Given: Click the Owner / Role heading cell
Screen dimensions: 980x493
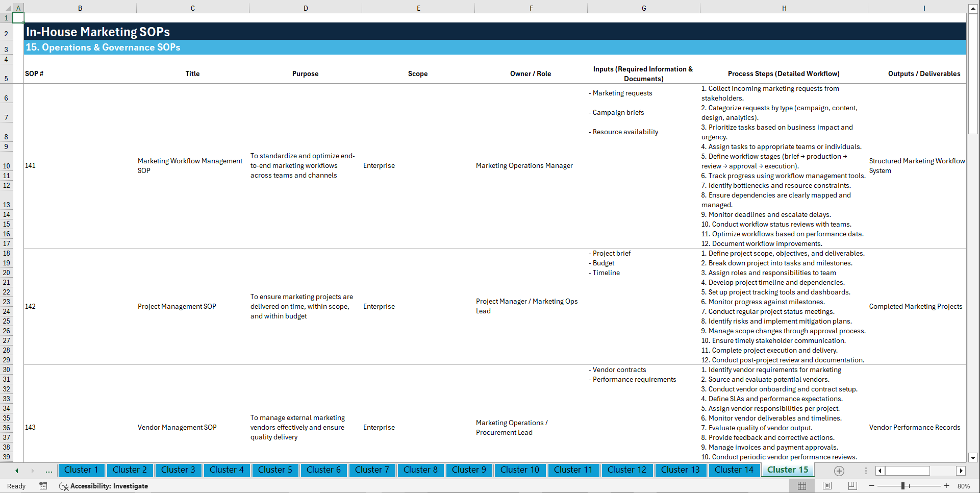Looking at the screenshot, I should [531, 73].
